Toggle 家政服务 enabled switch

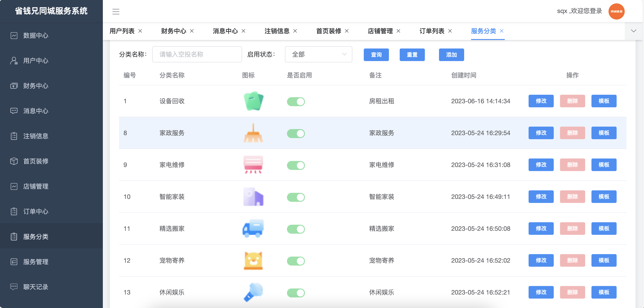click(x=296, y=133)
